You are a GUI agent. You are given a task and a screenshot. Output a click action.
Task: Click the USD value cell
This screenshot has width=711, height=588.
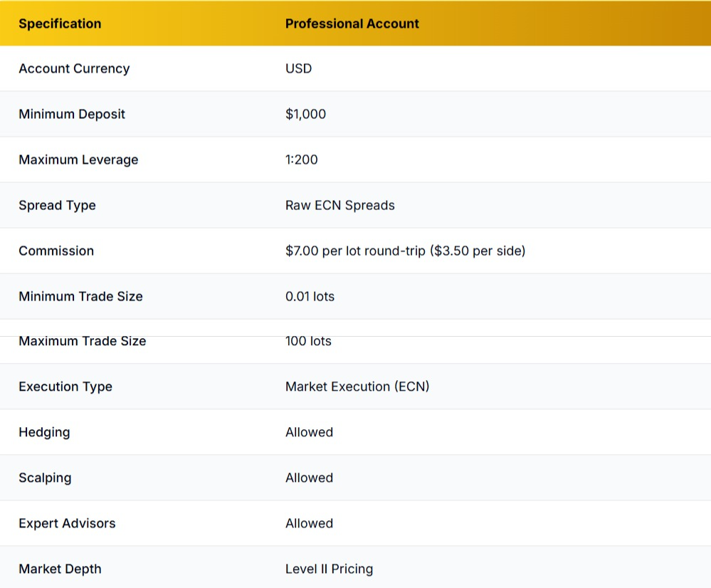pos(298,68)
